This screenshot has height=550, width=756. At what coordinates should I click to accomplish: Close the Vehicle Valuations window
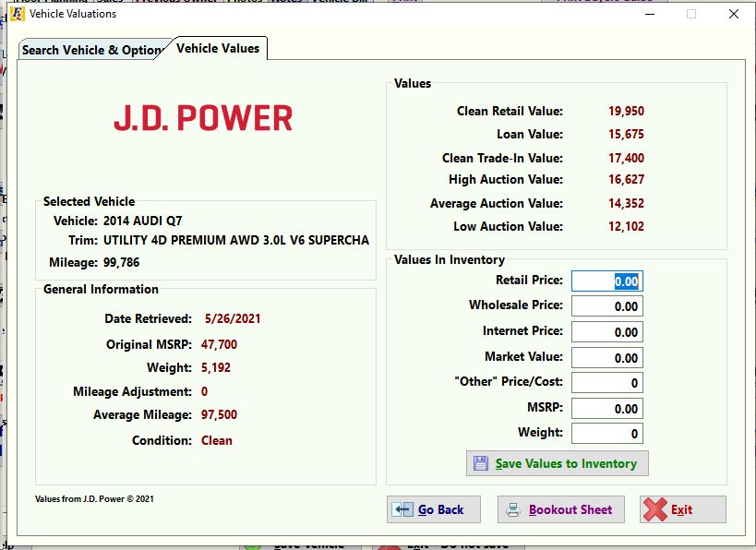(733, 14)
